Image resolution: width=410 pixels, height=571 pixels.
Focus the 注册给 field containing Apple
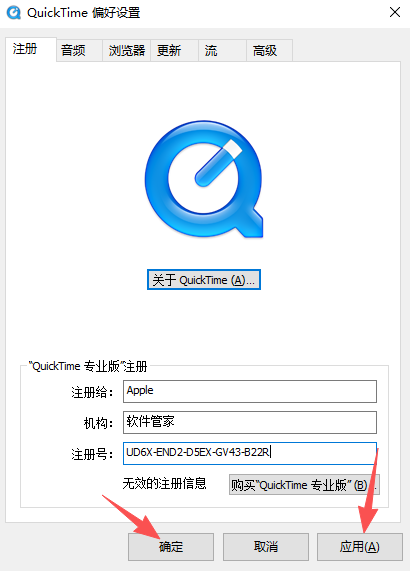250,391
